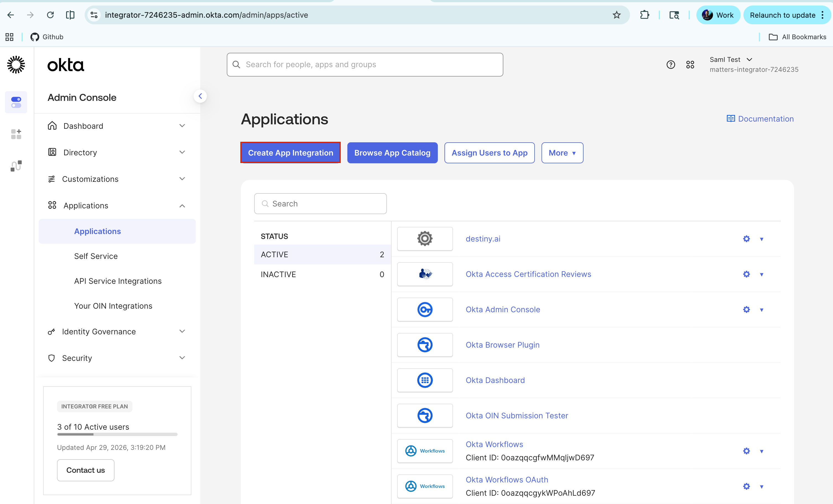Click Browse App Catalog button
The width and height of the screenshot is (833, 504).
click(392, 153)
